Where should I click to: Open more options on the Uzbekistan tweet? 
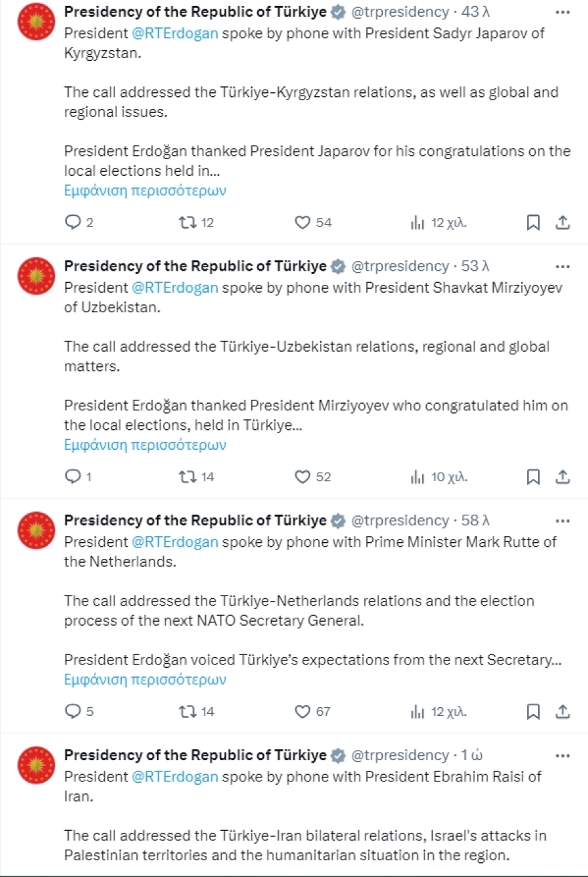(563, 266)
